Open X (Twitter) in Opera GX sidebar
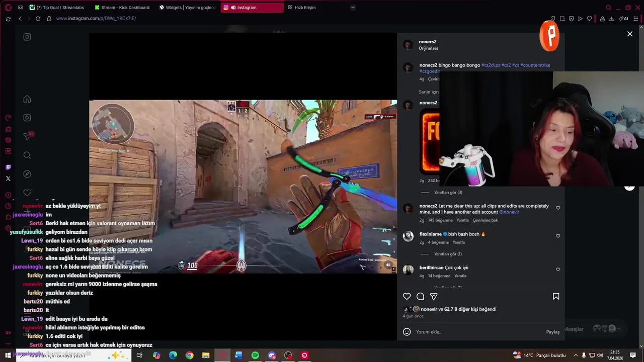Image resolution: width=644 pixels, height=362 pixels. (8, 178)
